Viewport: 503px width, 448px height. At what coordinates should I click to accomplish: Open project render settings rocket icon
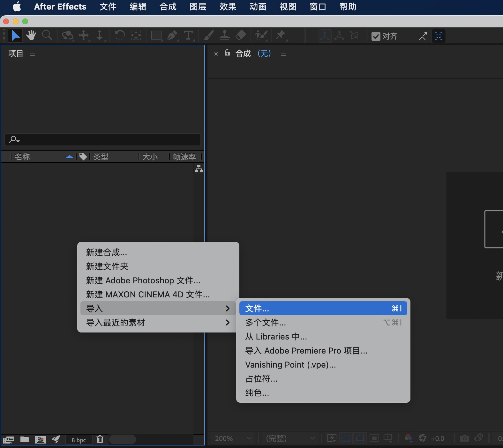[x=56, y=439]
